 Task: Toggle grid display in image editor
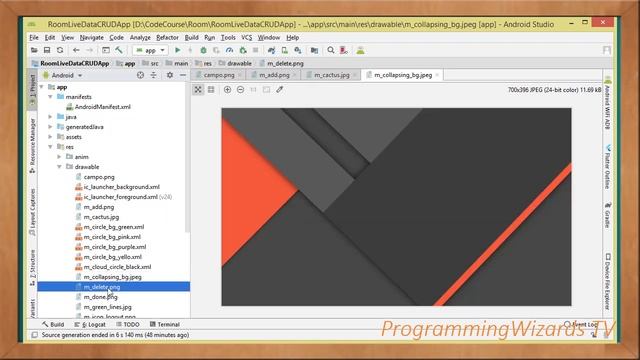(x=211, y=89)
